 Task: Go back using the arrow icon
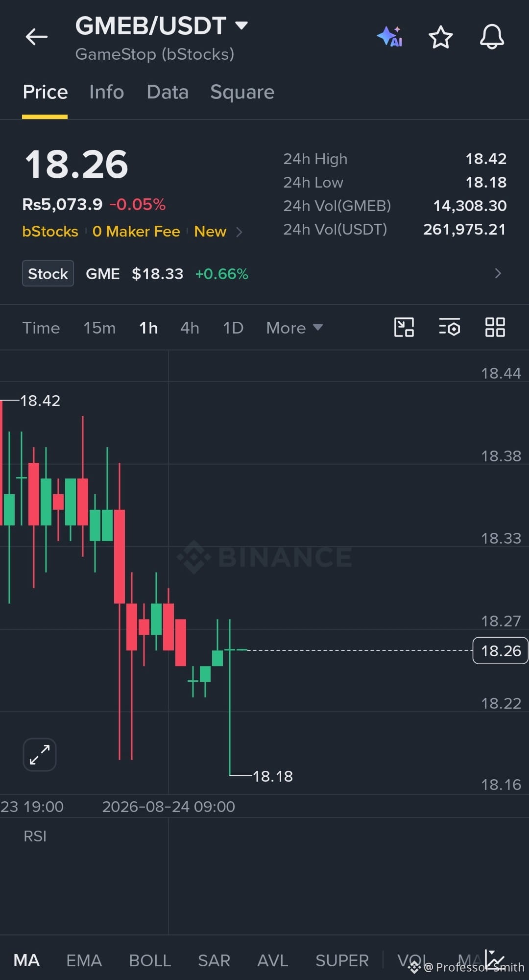(37, 37)
